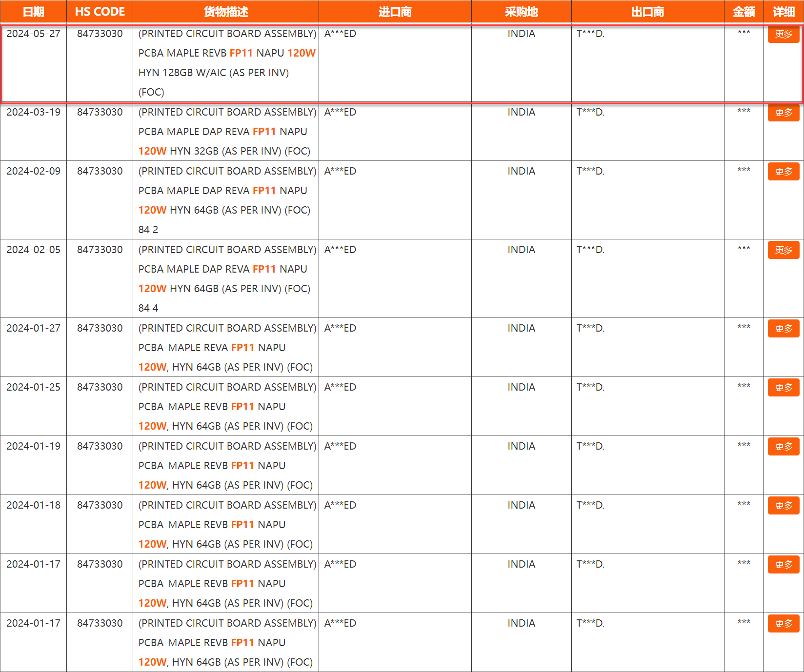Select exporter T***D in the 2024-03-19 row
Viewport: 804px width, 672px height.
point(590,112)
